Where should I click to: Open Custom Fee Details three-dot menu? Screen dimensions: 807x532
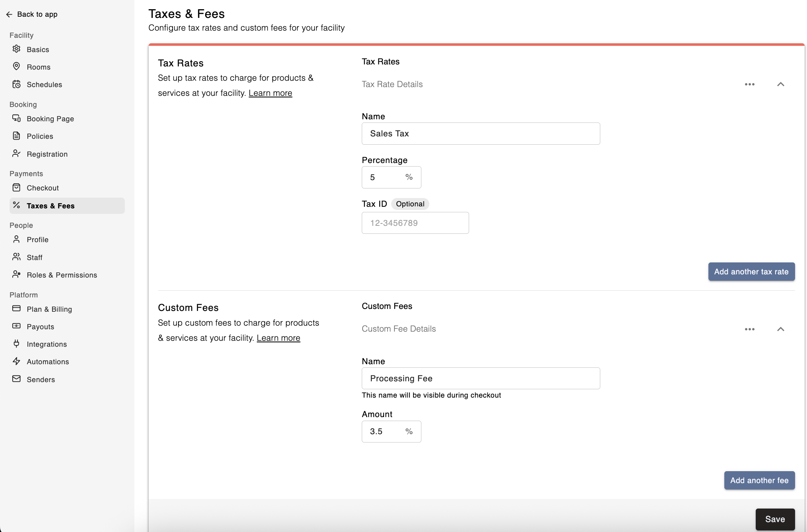pyautogui.click(x=749, y=329)
